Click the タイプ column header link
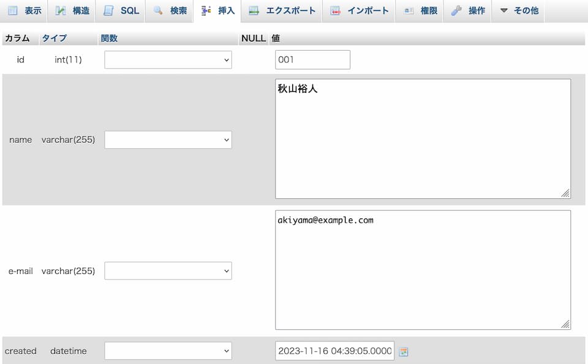Image resolution: width=588 pixels, height=364 pixels. (x=54, y=38)
